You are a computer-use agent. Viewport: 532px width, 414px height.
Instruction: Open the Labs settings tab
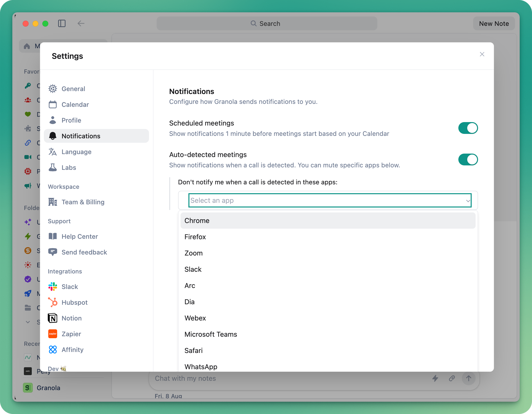pyautogui.click(x=96, y=167)
